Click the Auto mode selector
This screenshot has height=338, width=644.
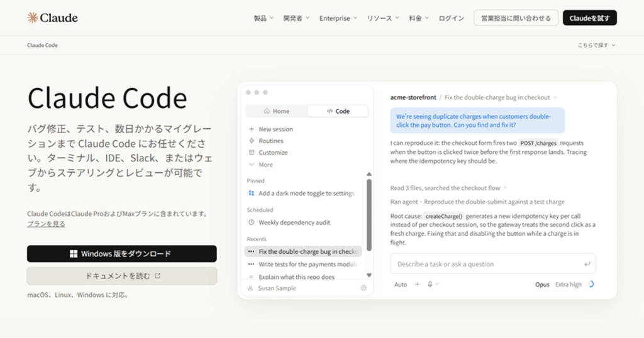(401, 284)
